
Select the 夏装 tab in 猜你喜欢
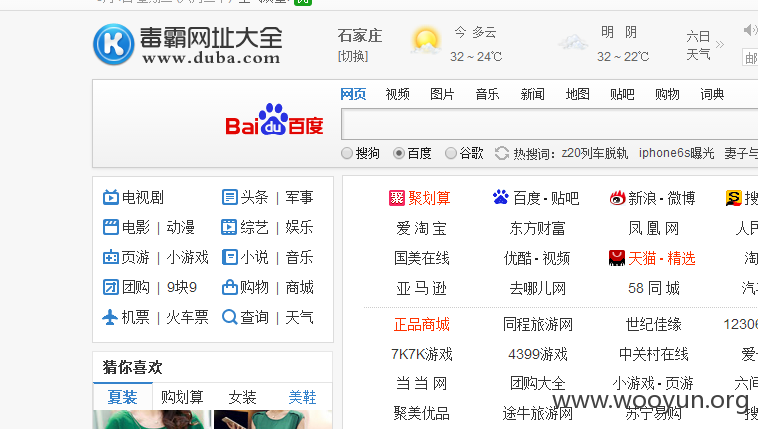click(122, 397)
